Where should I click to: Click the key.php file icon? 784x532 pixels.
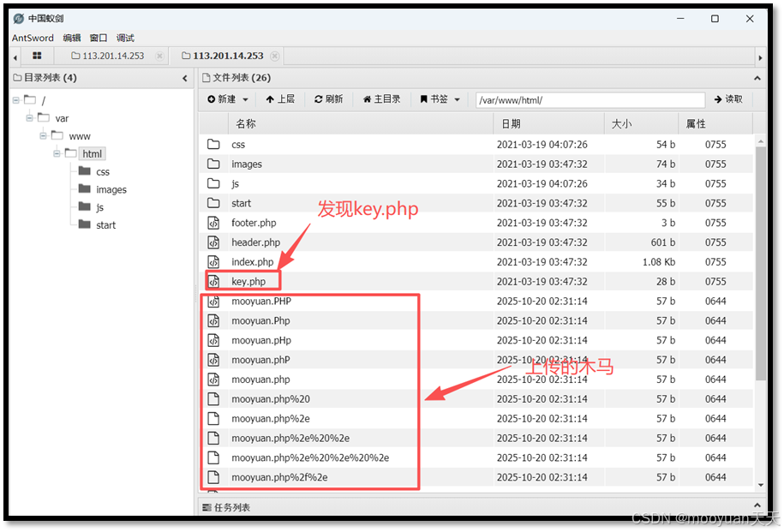pos(213,281)
